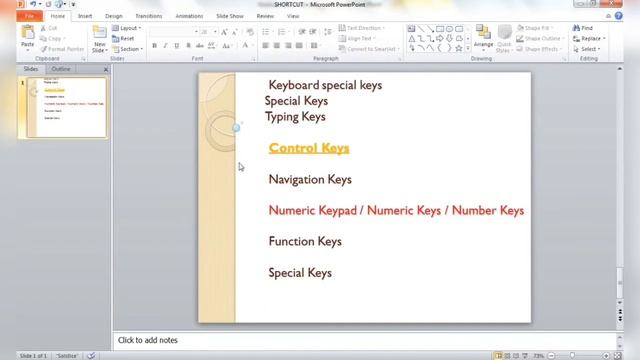Open the Align Text dropdown

click(x=357, y=38)
